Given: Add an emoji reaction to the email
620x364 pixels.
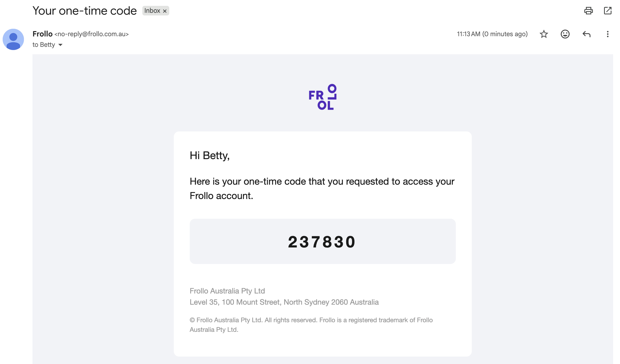Looking at the screenshot, I should coord(565,34).
